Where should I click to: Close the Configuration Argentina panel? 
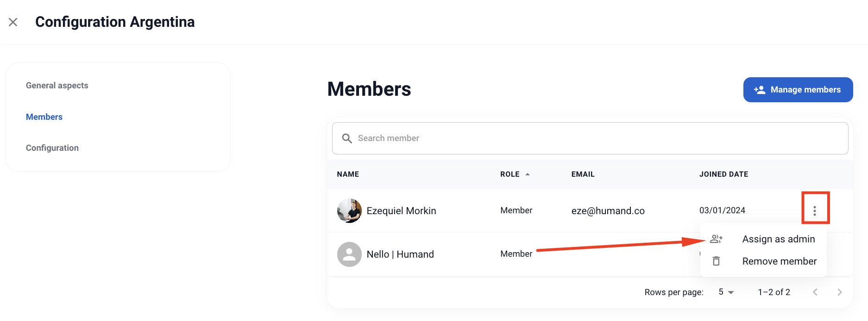point(13,22)
